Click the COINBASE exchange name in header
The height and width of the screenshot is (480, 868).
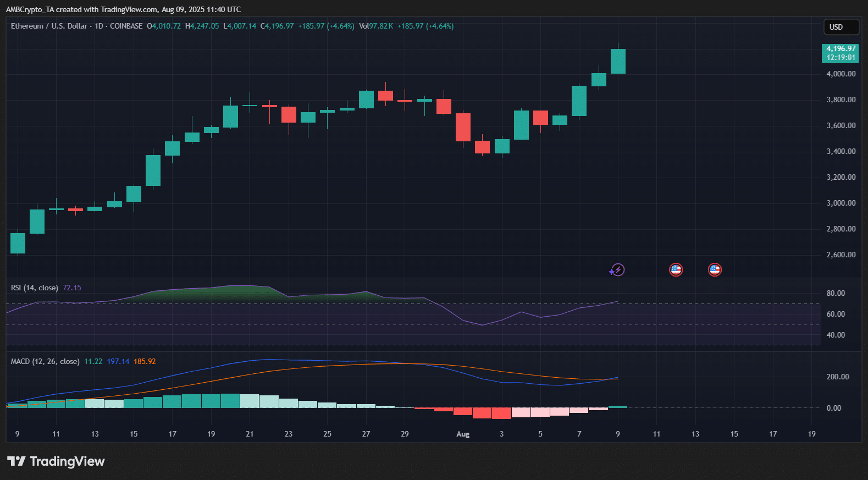coord(126,26)
